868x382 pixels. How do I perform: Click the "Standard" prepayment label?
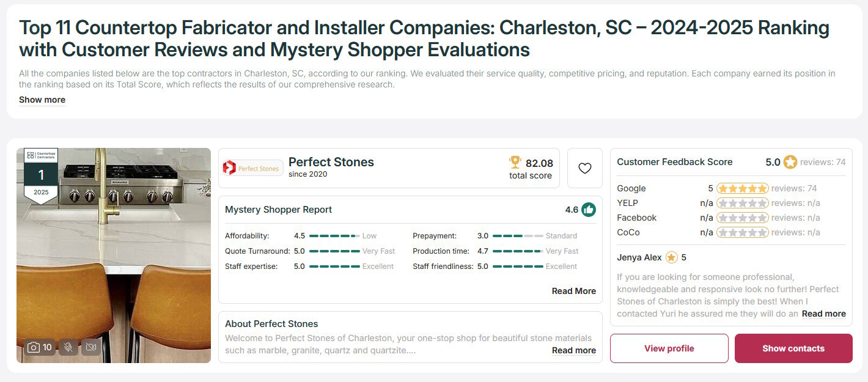561,236
